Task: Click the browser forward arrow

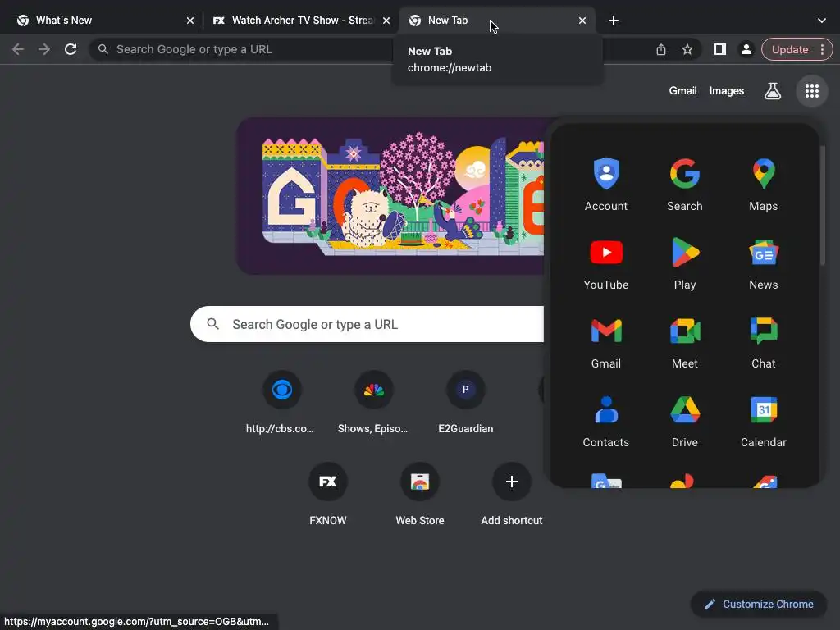Action: [44, 49]
